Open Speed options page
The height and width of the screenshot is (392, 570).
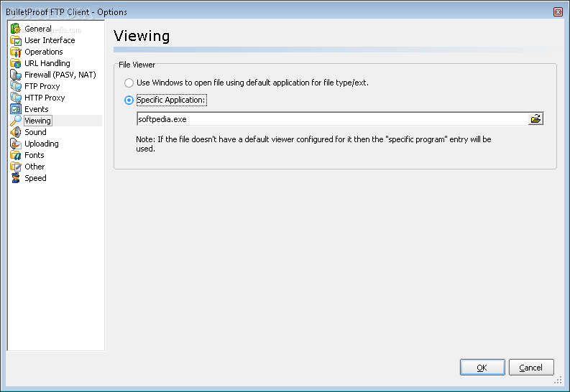click(x=35, y=178)
